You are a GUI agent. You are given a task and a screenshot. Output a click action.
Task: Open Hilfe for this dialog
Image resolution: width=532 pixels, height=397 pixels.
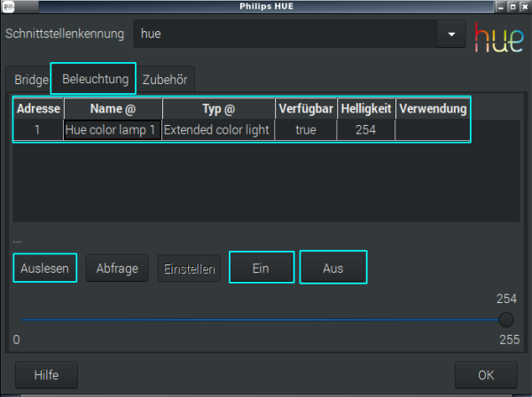[46, 376]
